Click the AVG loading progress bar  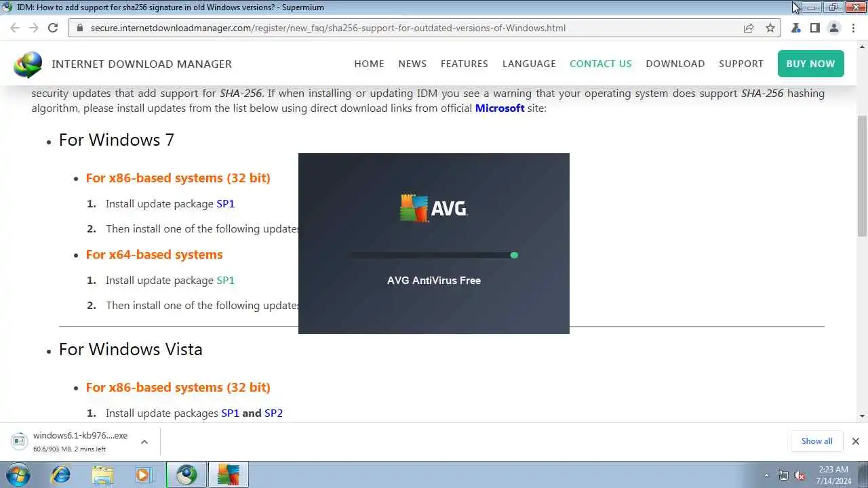click(434, 256)
